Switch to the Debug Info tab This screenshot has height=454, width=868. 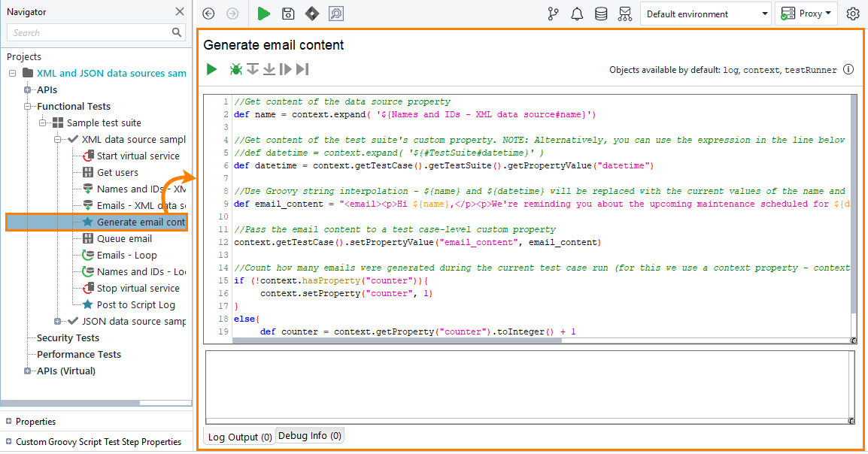[x=310, y=435]
